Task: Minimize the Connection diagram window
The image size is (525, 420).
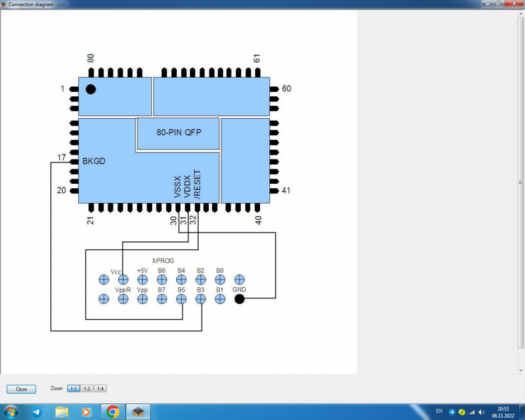Action: click(x=487, y=4)
